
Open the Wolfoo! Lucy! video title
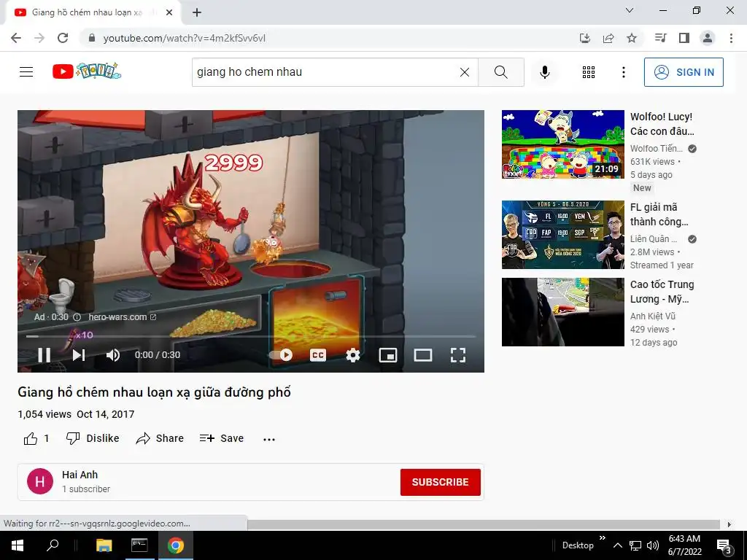point(662,124)
